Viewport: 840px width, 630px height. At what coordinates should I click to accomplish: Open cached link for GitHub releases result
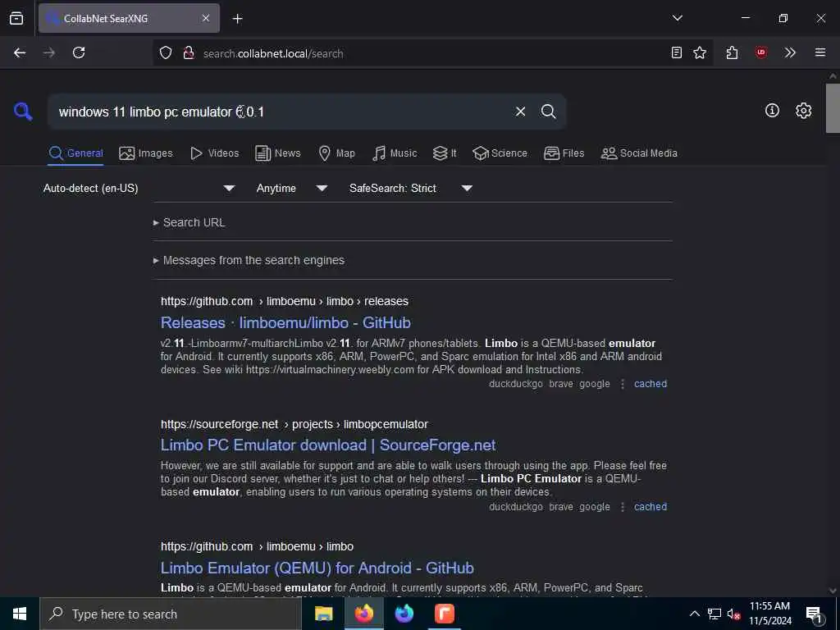coord(651,384)
